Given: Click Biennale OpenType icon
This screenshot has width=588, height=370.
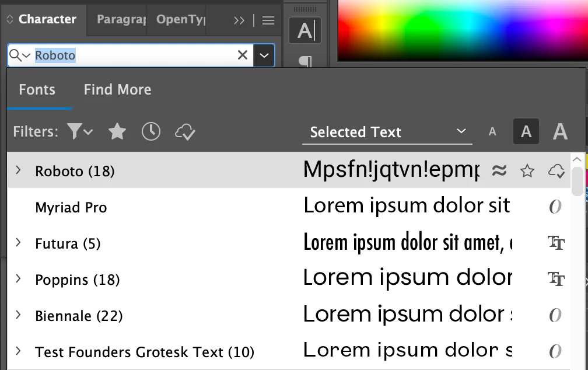Looking at the screenshot, I should 555,315.
